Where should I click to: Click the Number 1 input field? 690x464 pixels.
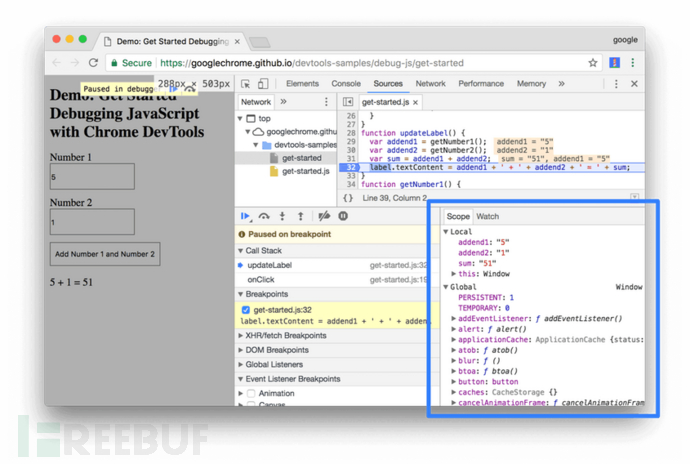(x=92, y=177)
